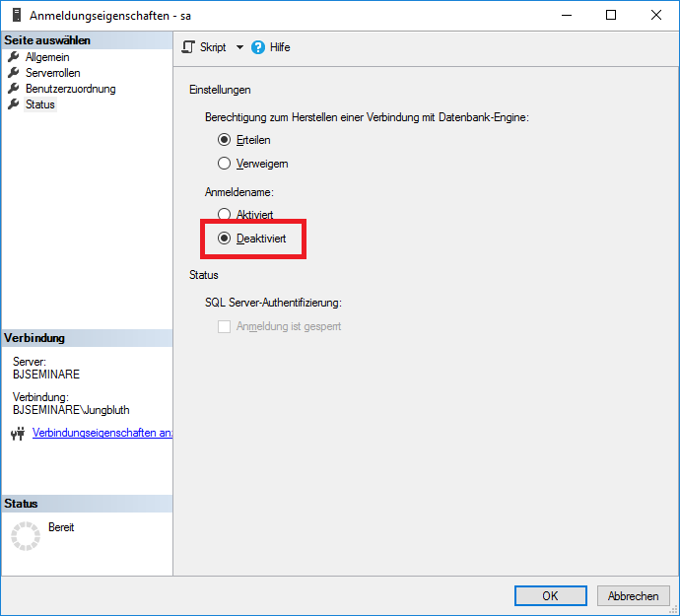680x616 pixels.
Task: Click the server icon in title bar
Action: coord(14,15)
